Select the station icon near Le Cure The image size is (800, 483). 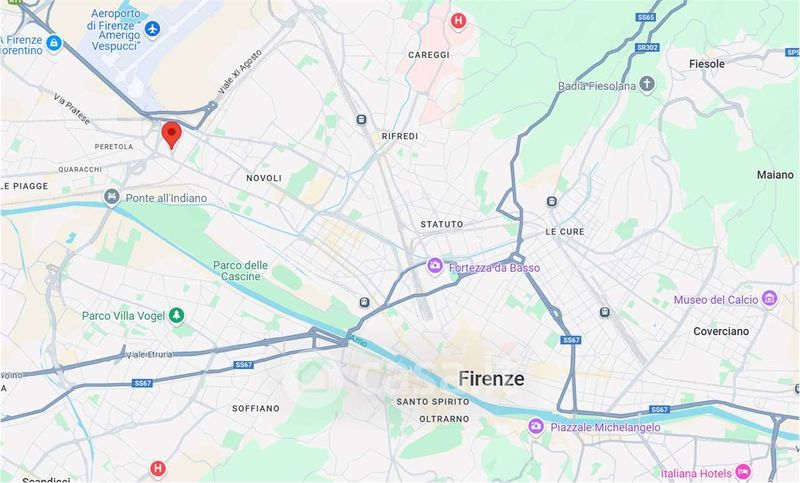coord(552,201)
